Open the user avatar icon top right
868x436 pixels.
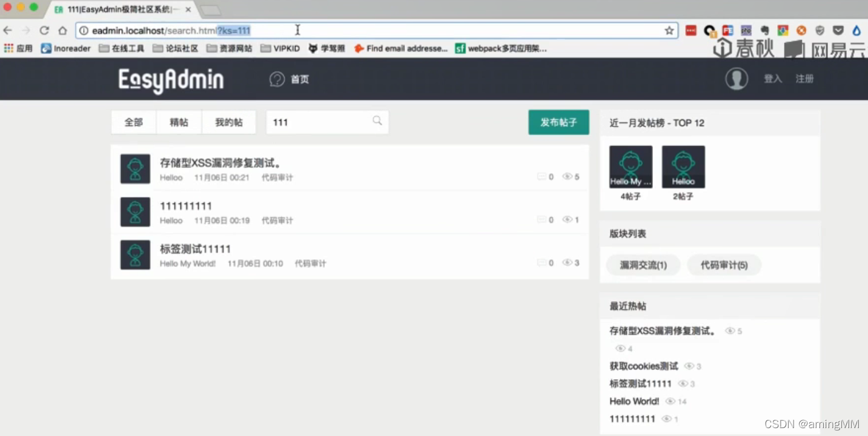pos(737,79)
